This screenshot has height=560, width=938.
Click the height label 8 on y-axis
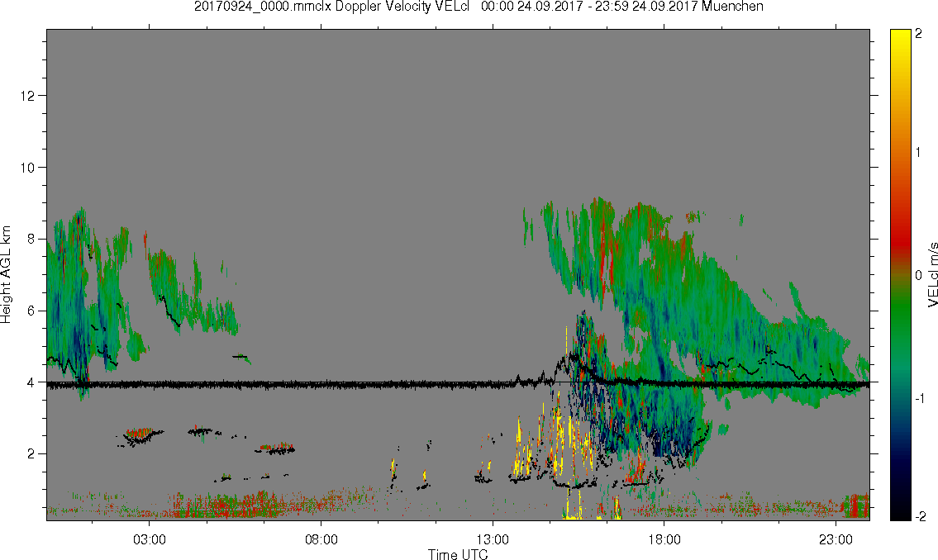[31, 239]
